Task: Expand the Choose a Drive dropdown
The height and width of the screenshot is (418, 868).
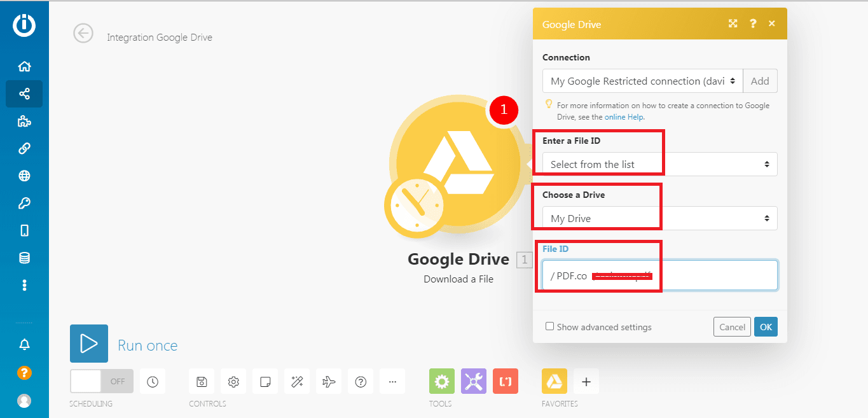Action: click(659, 218)
